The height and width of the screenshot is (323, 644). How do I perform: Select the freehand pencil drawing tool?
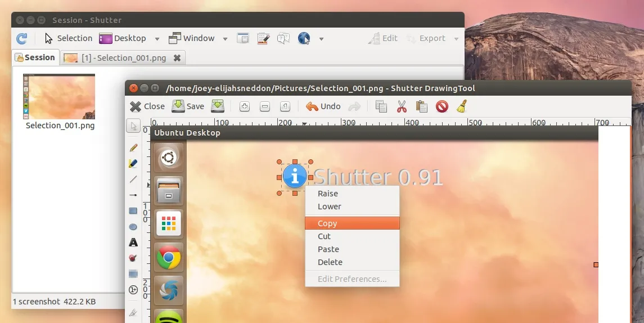click(x=133, y=147)
